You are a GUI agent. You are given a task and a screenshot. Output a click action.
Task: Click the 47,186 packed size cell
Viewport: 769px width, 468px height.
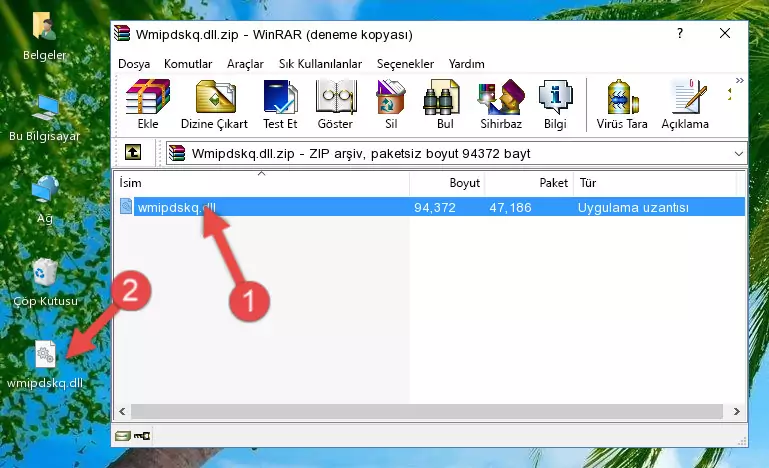coord(510,208)
